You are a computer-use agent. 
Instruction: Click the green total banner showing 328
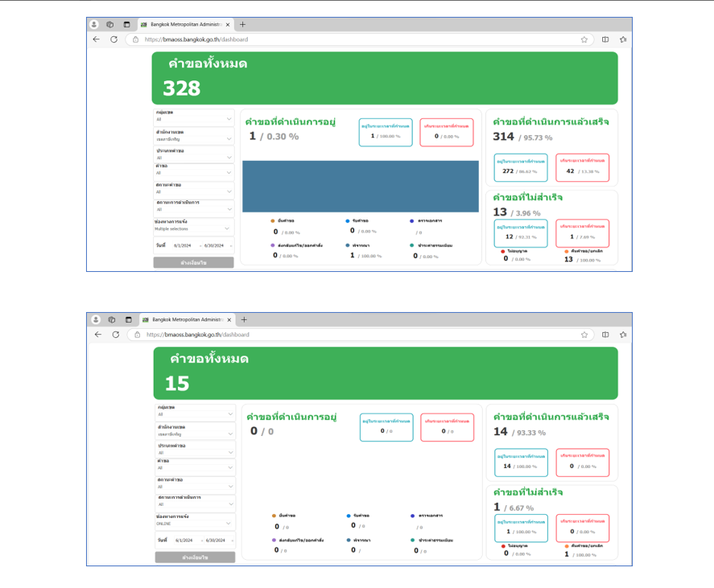pyautogui.click(x=384, y=78)
